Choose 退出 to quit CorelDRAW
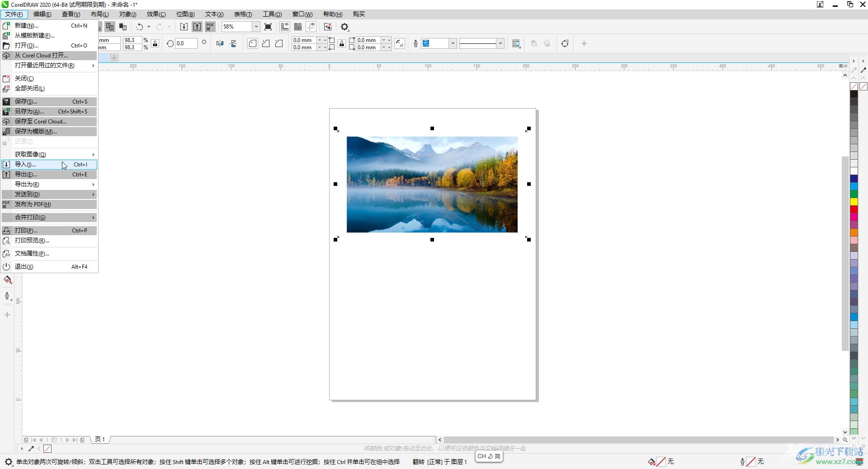The image size is (868, 469). coord(49,266)
